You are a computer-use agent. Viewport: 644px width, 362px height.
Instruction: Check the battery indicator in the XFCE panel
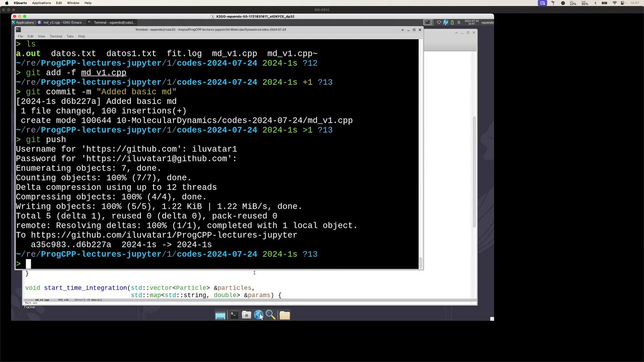[x=452, y=23]
